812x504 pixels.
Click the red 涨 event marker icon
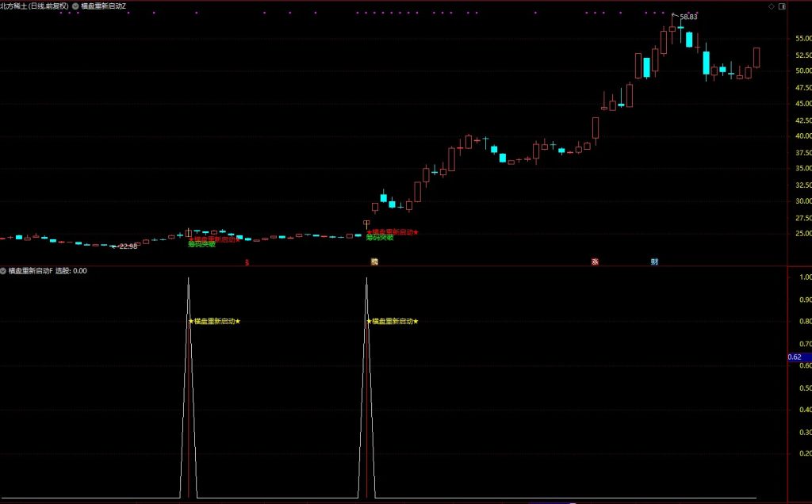(594, 262)
